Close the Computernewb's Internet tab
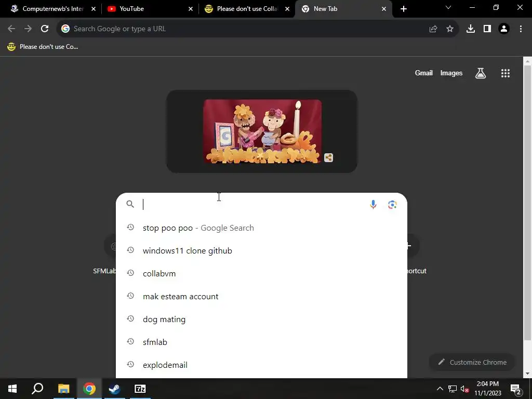This screenshot has width=532, height=399. click(94, 9)
